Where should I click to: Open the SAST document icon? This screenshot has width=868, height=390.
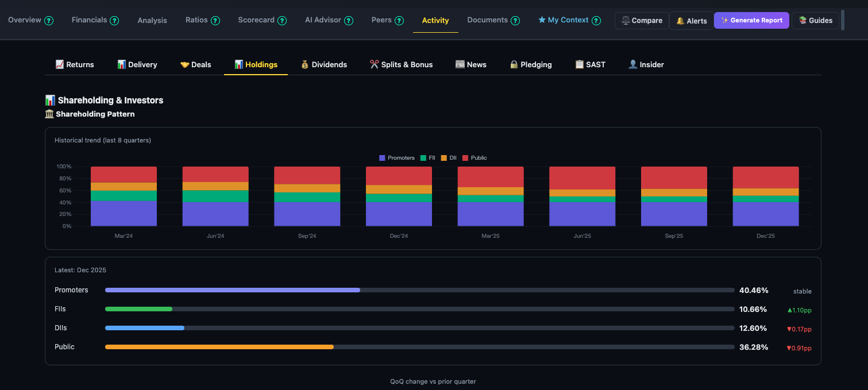[x=579, y=64]
